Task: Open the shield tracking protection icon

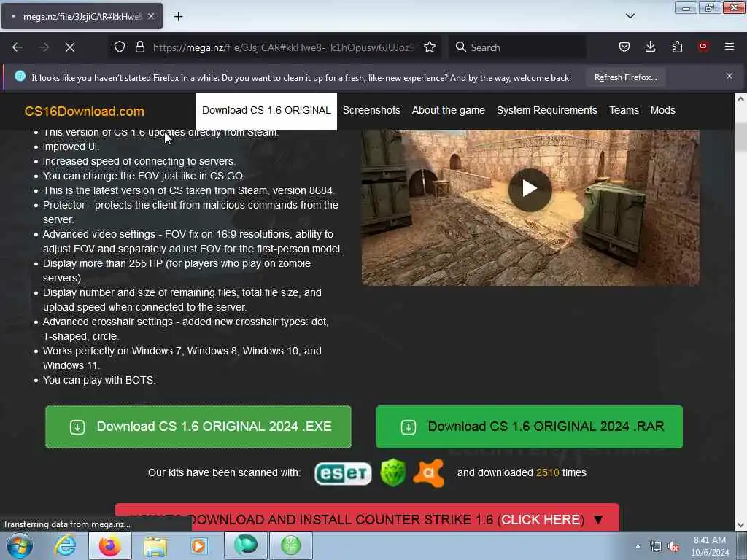Action: click(120, 47)
